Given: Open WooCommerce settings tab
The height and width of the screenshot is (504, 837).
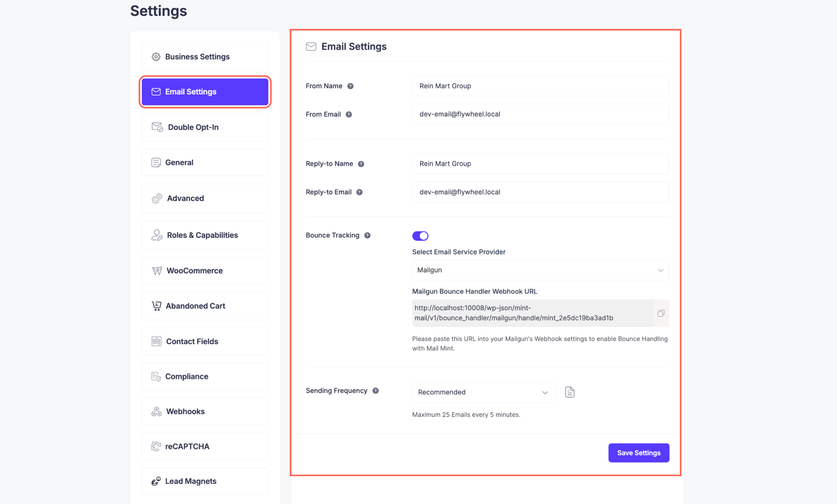Looking at the screenshot, I should [205, 271].
